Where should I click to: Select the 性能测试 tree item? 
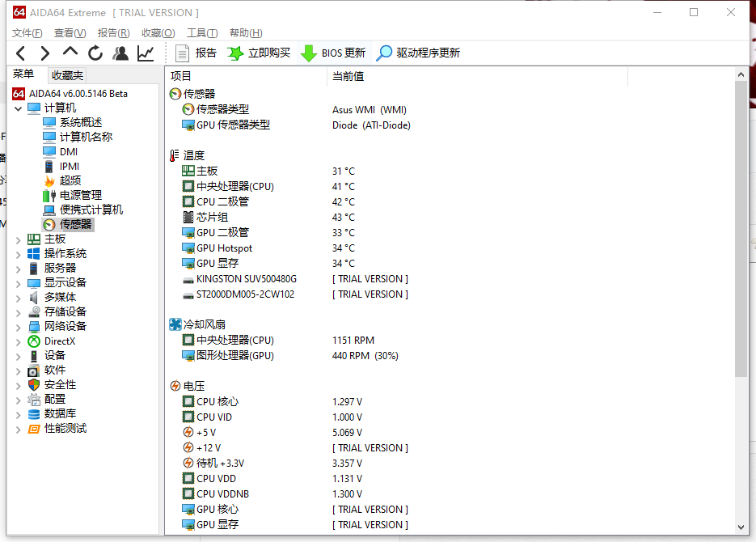click(57, 428)
